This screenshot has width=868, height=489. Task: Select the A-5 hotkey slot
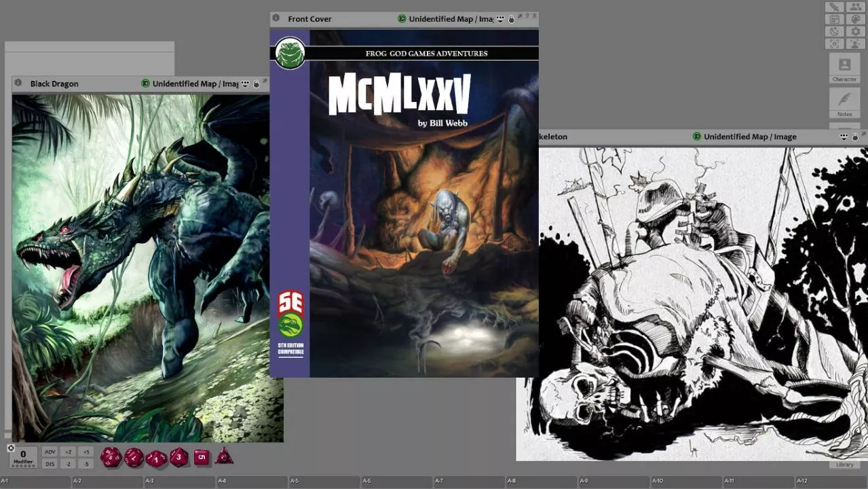point(325,482)
